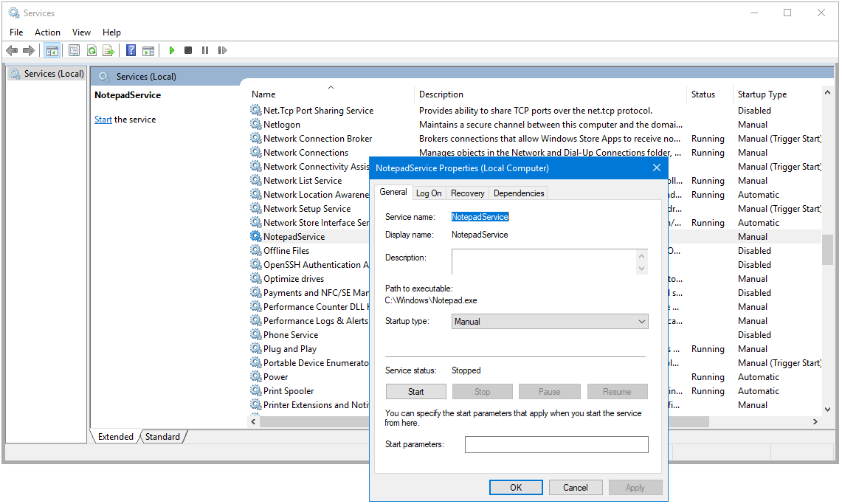Click the gear icon beside Plug and Play
Screen dimensions: 842x504
(x=255, y=349)
